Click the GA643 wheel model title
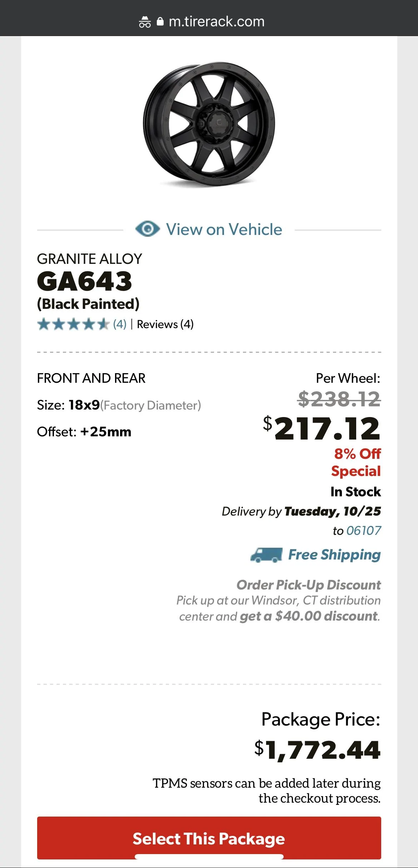The image size is (418, 868). coord(85,281)
